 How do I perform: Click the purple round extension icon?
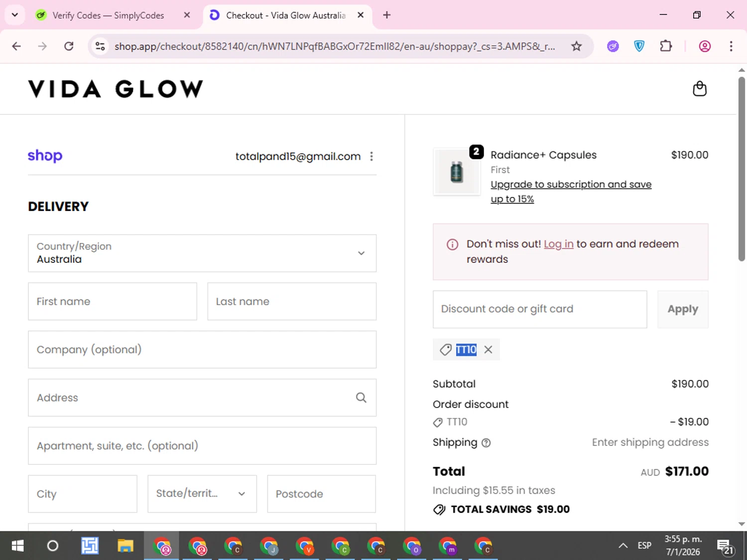613,46
